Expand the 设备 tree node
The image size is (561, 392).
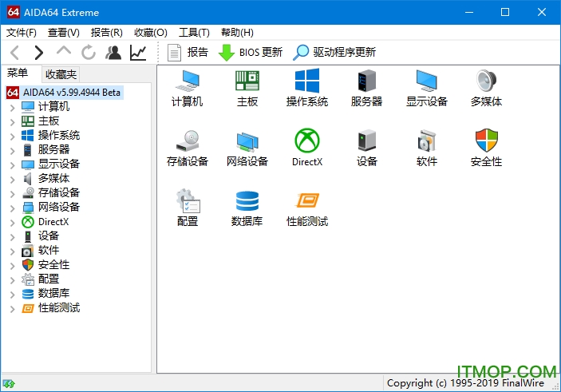click(12, 236)
